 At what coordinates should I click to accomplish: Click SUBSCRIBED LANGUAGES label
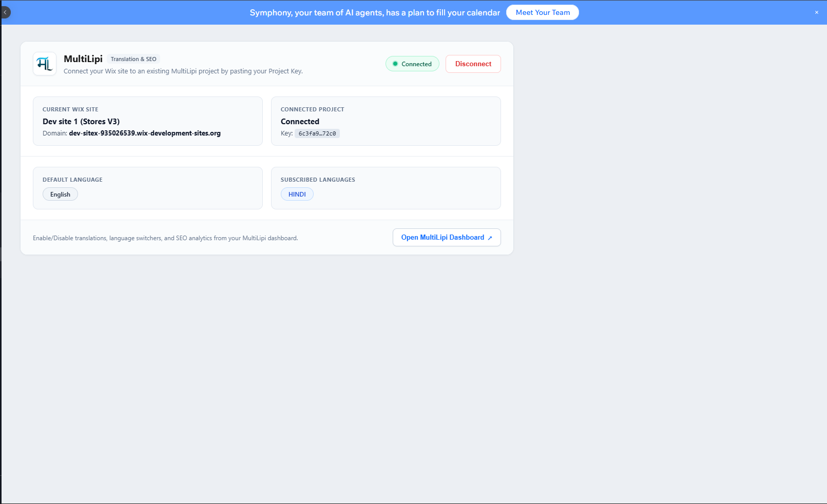(318, 180)
